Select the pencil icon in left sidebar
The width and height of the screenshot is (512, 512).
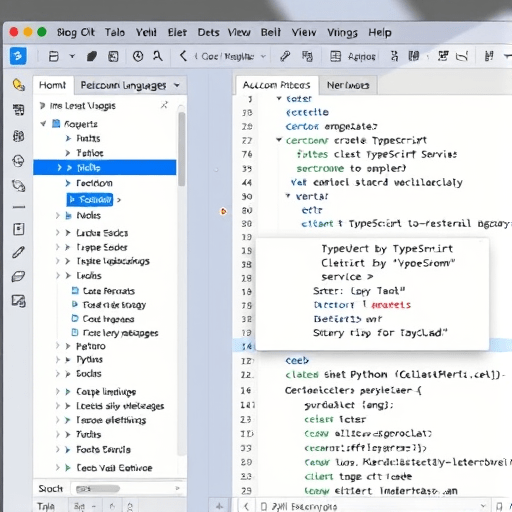(x=18, y=252)
